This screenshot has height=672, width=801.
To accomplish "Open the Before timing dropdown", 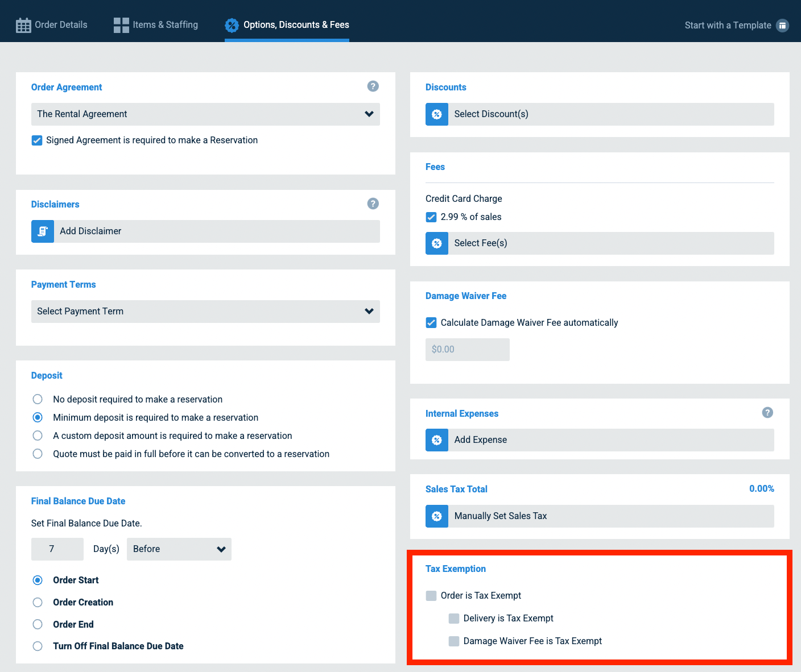I will [x=179, y=549].
